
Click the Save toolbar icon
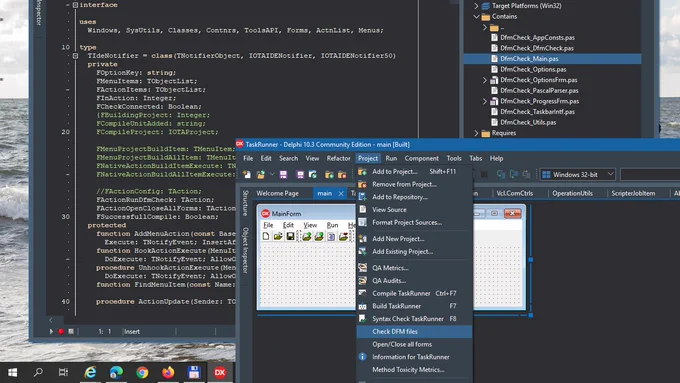point(283,174)
